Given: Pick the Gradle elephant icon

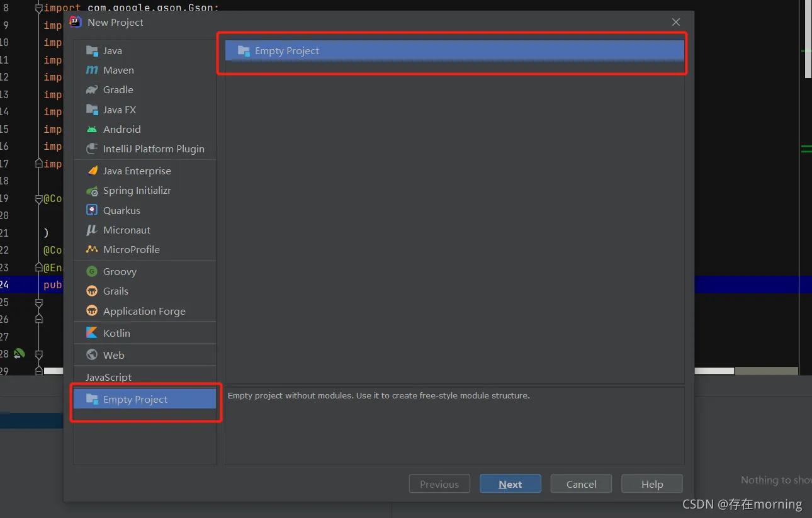Looking at the screenshot, I should click(x=92, y=90).
